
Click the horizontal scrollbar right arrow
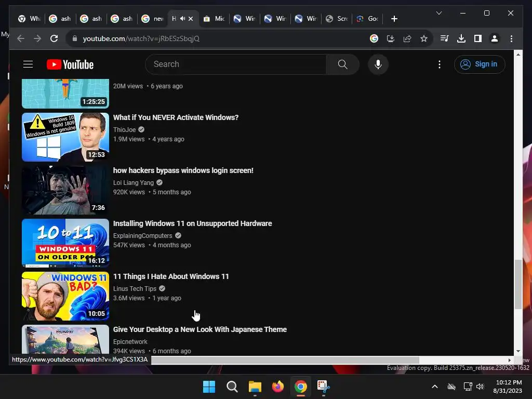pyautogui.click(x=509, y=360)
